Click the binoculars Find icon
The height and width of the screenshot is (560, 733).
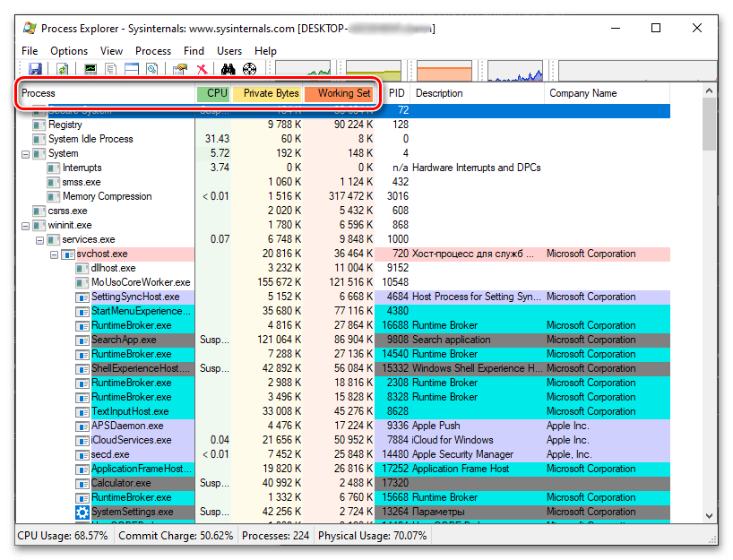tap(228, 69)
